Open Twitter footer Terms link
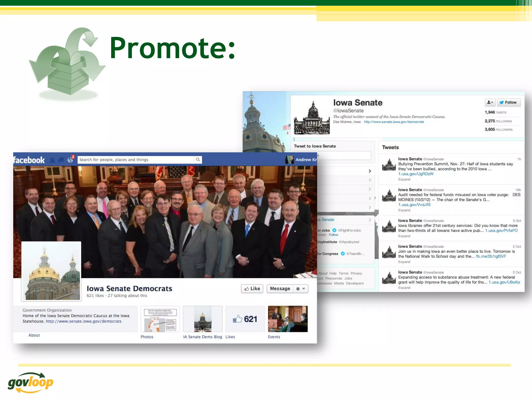This screenshot has height=399, width=532. pos(343,273)
